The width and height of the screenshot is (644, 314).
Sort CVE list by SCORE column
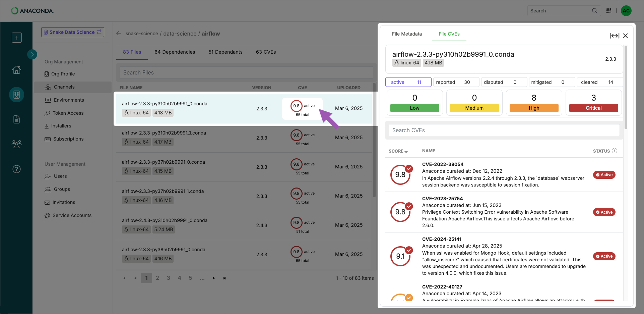pyautogui.click(x=398, y=151)
